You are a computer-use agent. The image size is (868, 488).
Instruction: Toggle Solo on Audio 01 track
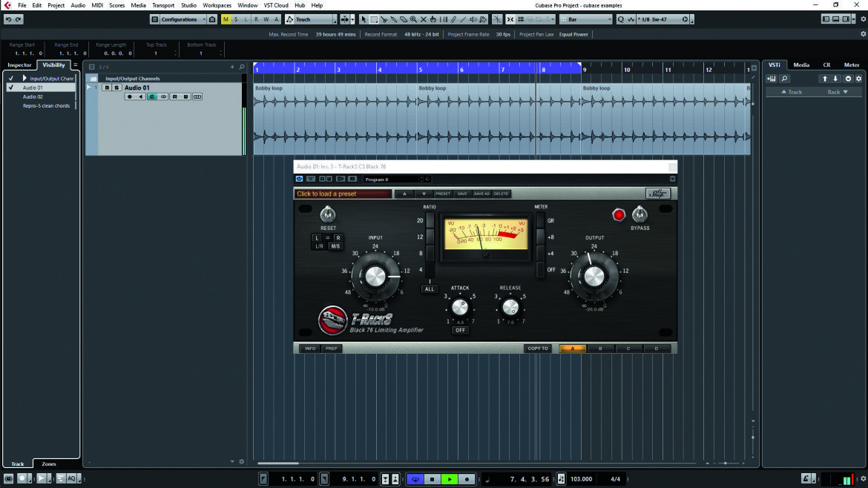pos(116,88)
